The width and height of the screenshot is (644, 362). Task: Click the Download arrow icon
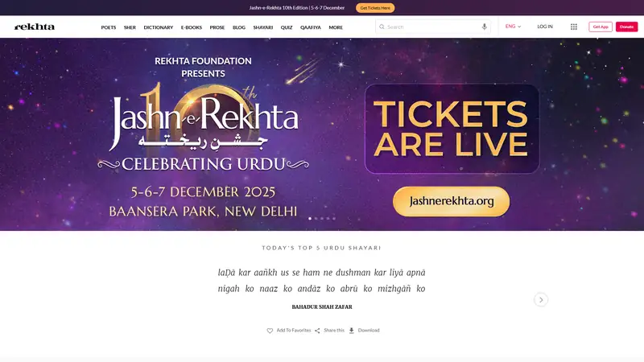click(352, 331)
